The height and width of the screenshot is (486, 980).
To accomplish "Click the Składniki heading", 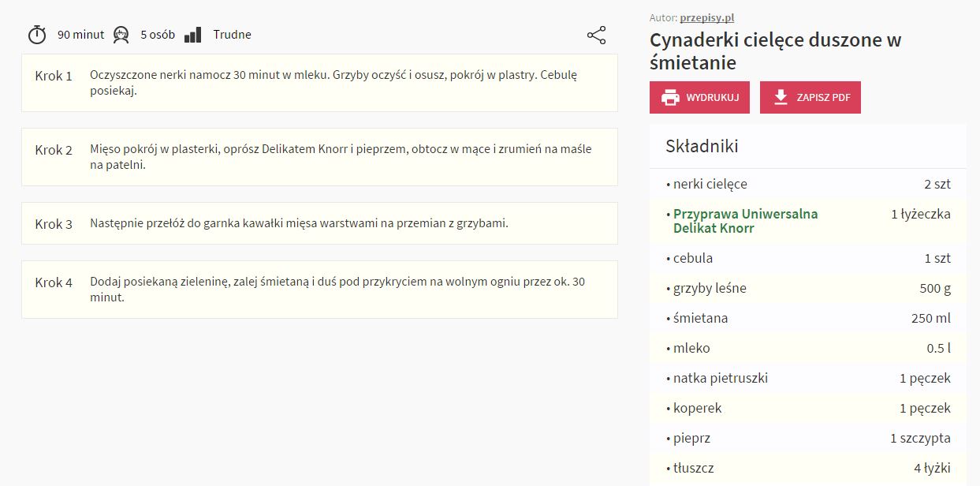I will pos(702,146).
